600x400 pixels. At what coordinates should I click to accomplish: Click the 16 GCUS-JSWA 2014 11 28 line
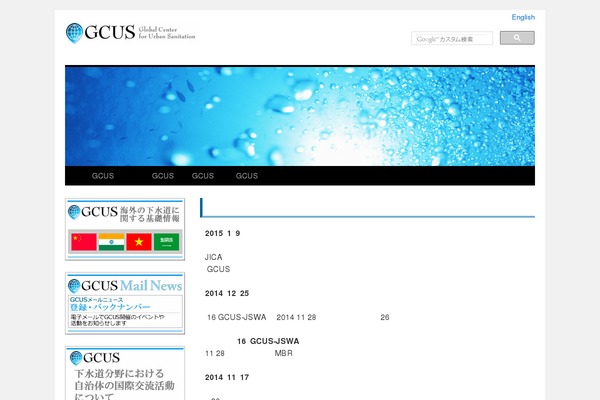point(298,317)
